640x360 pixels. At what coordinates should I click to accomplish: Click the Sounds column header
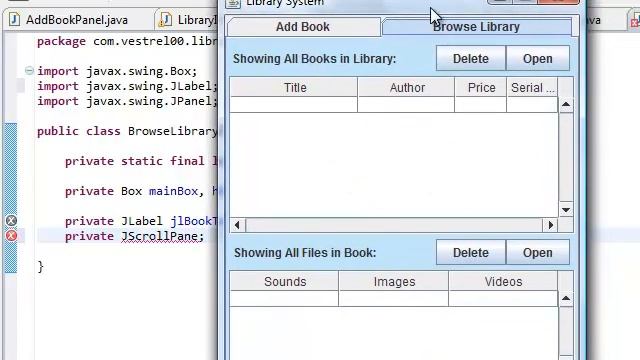tap(284, 282)
